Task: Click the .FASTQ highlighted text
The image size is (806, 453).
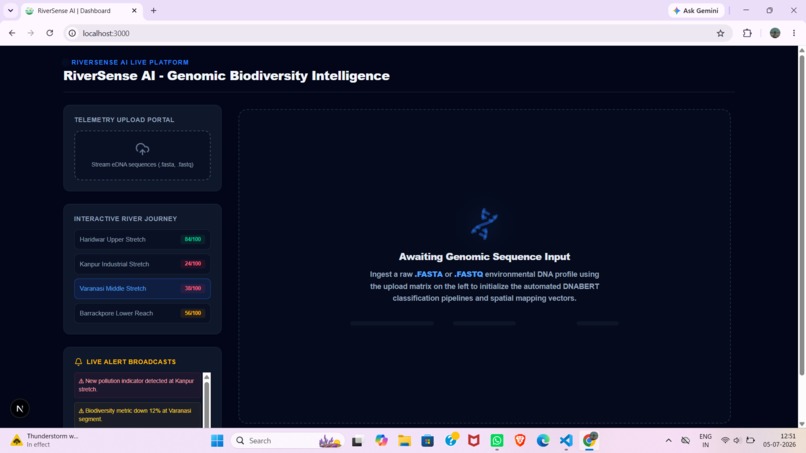Action: tap(468, 275)
